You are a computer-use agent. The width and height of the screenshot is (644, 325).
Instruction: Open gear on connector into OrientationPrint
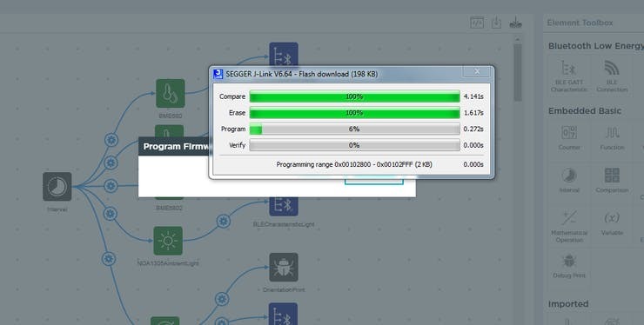click(x=222, y=299)
